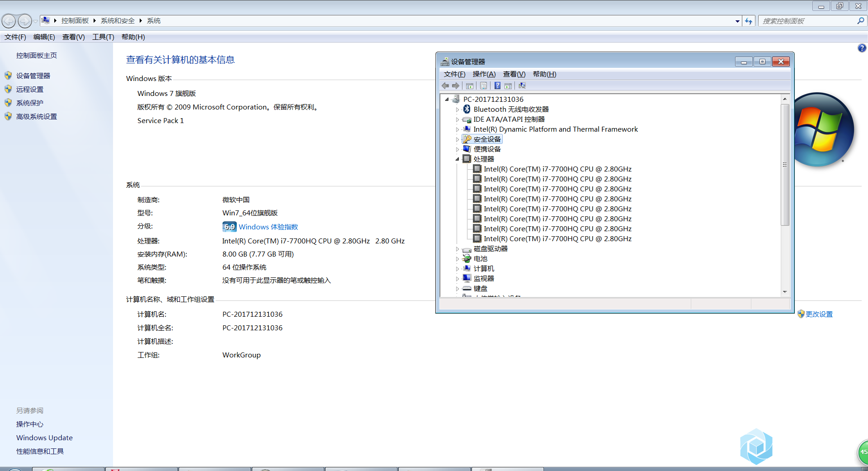Click the 系统和安全 breadcrumb
868x471 pixels.
tap(118, 21)
